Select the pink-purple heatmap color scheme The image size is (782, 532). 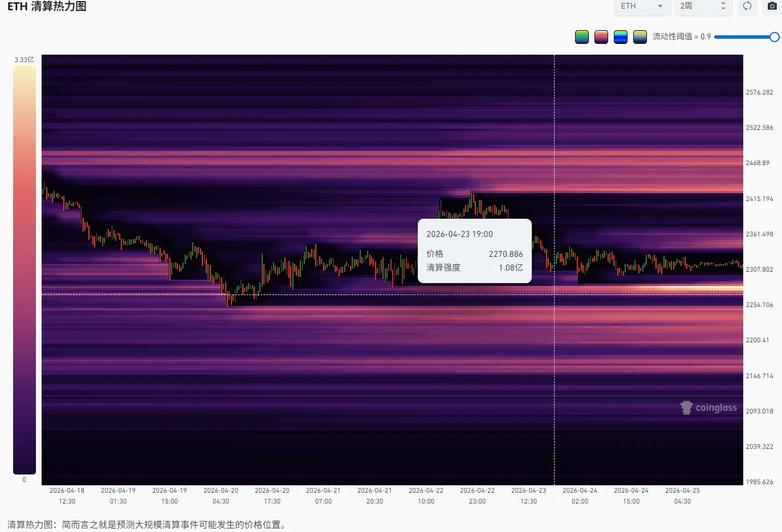click(601, 37)
